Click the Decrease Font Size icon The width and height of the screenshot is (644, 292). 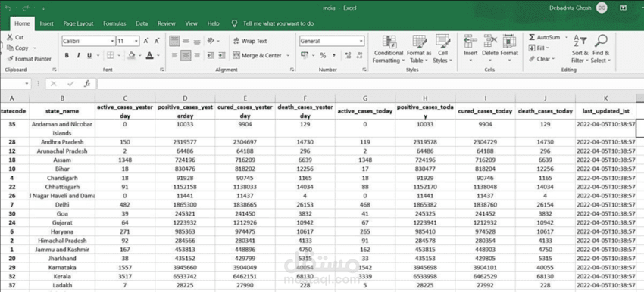(157, 41)
